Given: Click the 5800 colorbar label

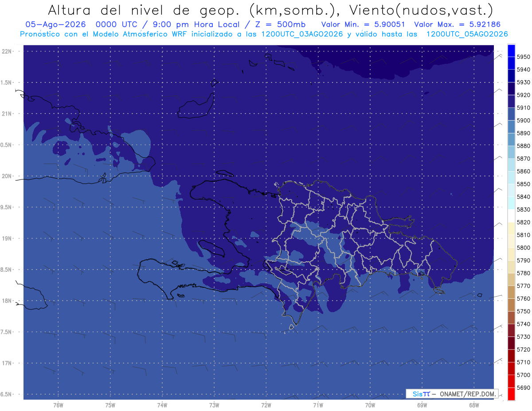Looking at the screenshot, I should [524, 247].
